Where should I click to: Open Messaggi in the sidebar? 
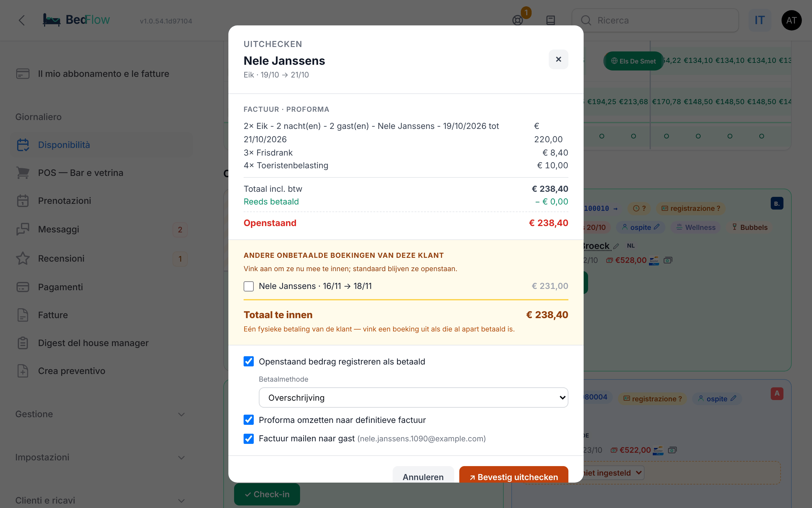coord(101,229)
